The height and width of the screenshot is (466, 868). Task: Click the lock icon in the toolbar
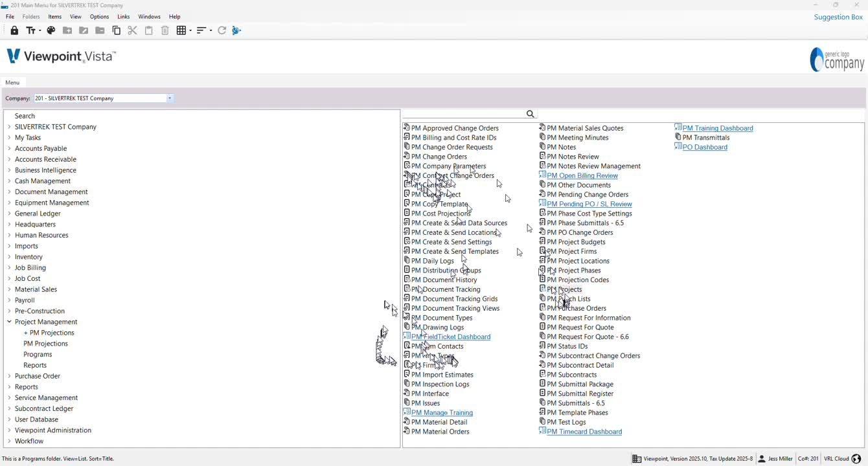coord(14,30)
